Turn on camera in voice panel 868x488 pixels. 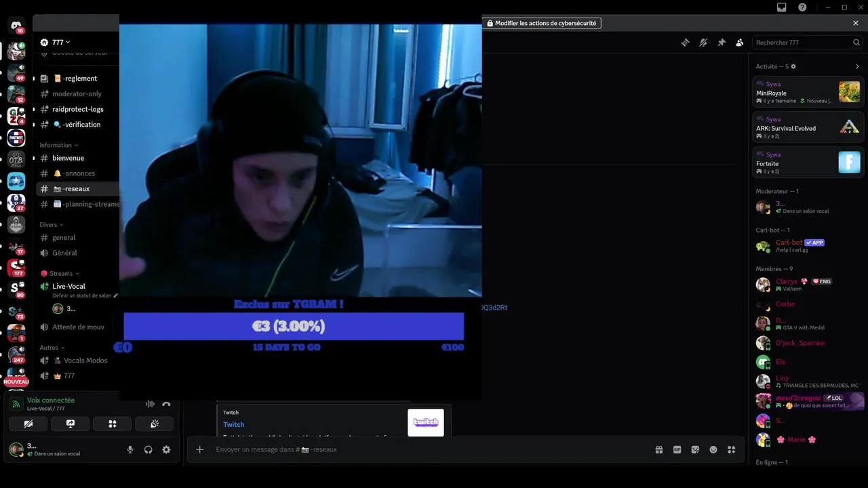pyautogui.click(x=28, y=424)
